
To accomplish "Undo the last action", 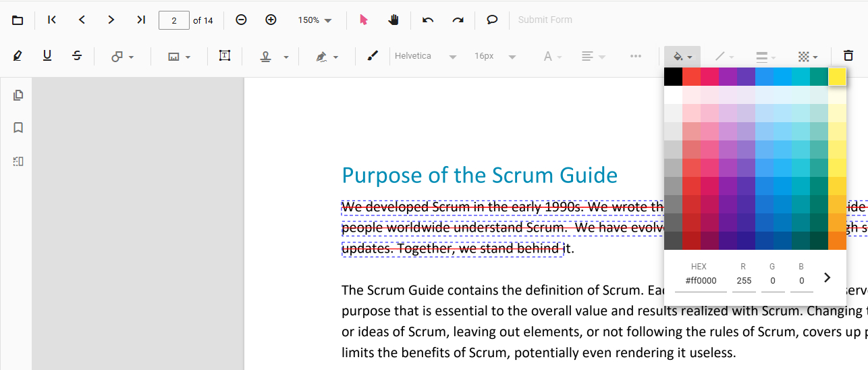I will (x=428, y=20).
